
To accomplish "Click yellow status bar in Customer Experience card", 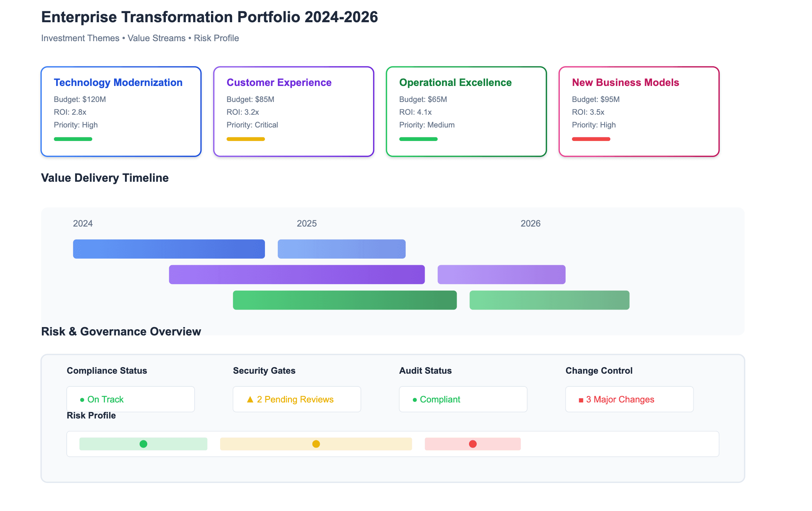I will [246, 139].
